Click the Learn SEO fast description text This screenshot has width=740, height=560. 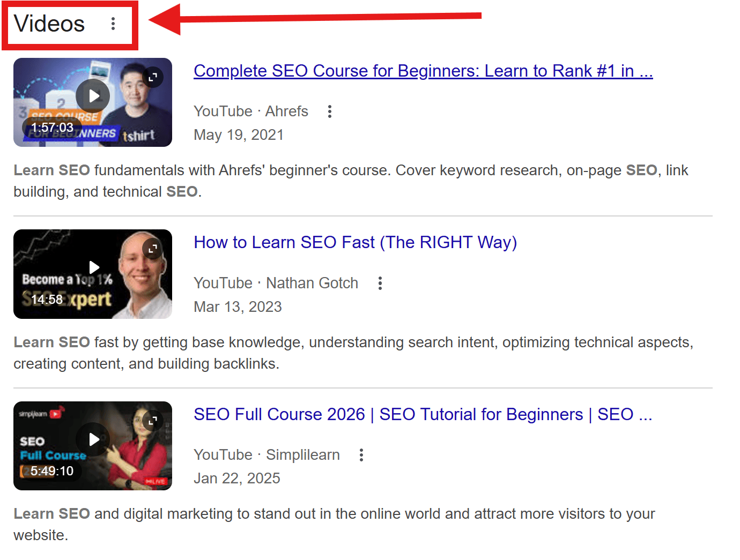[353, 353]
